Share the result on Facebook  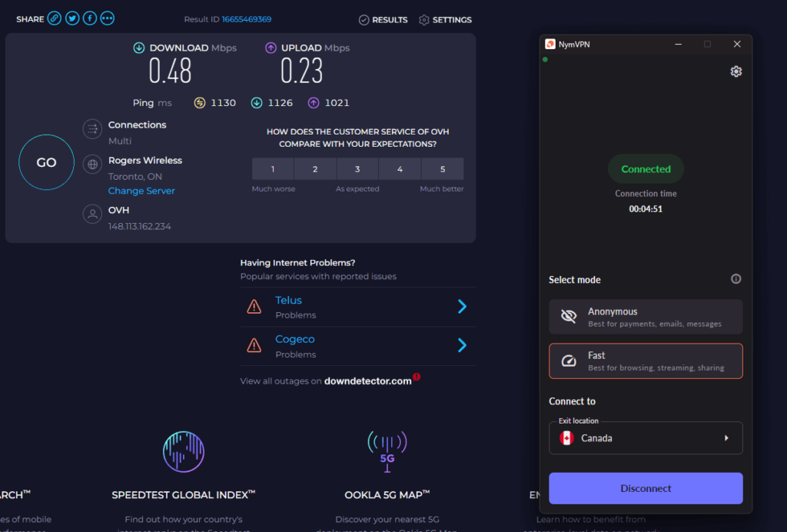tap(89, 18)
